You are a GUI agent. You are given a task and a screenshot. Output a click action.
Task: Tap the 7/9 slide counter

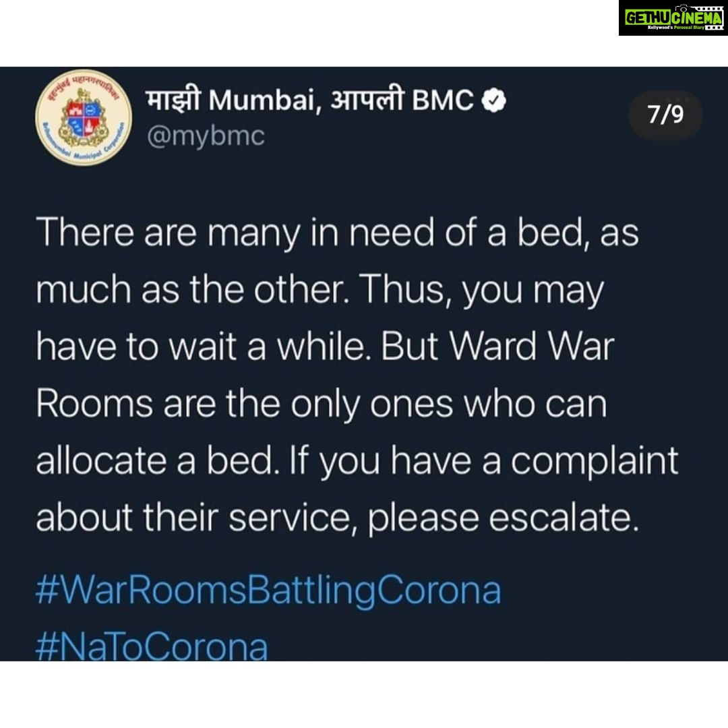[x=665, y=114]
